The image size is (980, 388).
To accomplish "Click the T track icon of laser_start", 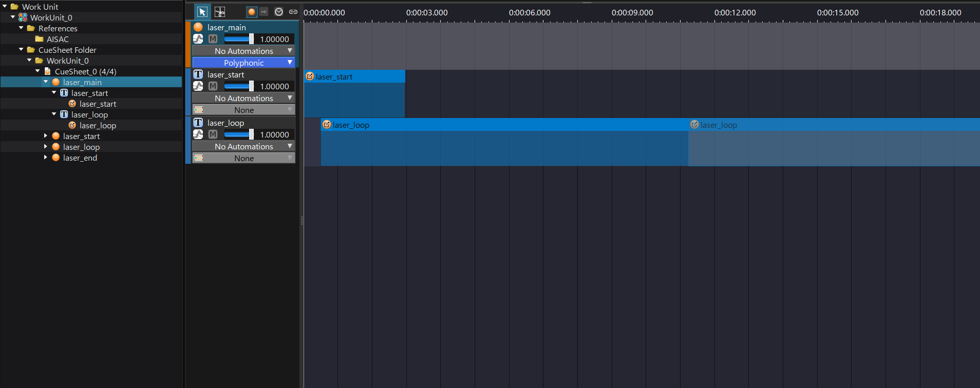I will [198, 74].
